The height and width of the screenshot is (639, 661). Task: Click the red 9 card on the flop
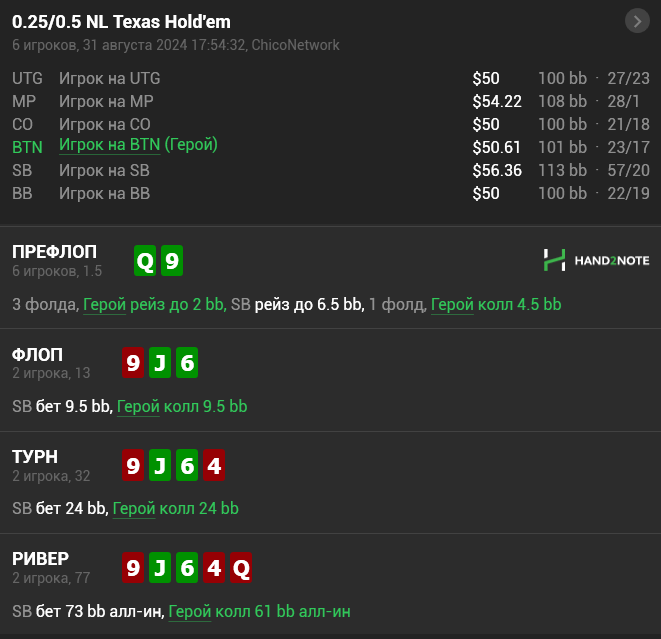pos(132,364)
